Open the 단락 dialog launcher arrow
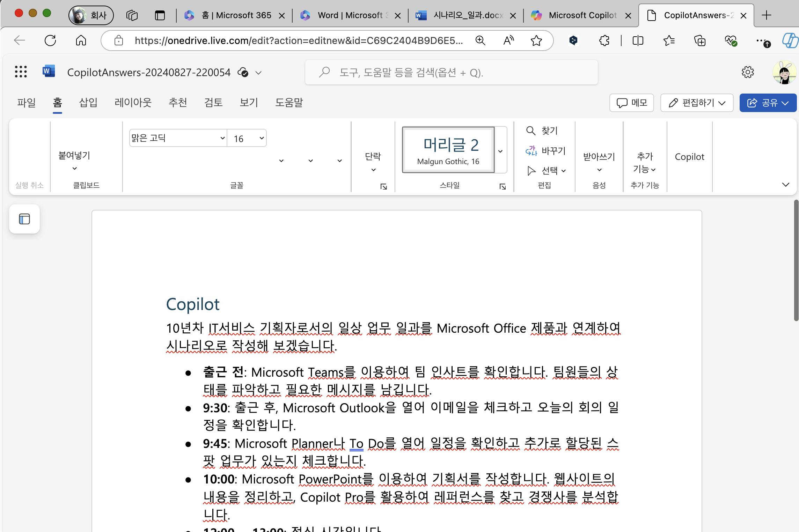Screen dimensions: 799x532 [x=383, y=187]
